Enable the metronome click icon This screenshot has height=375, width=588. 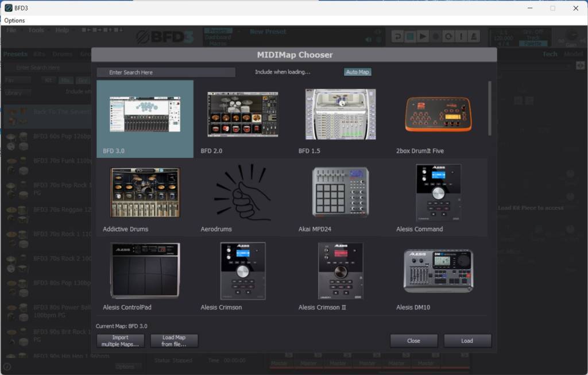(x=473, y=36)
